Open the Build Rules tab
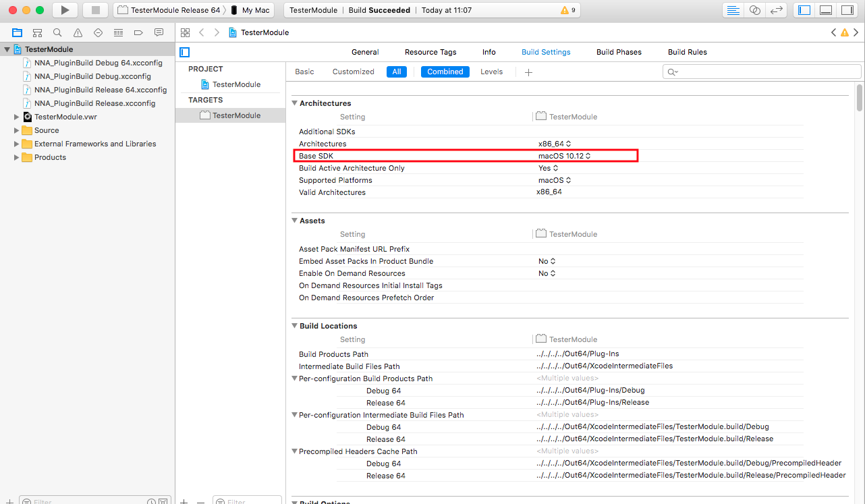The height and width of the screenshot is (504, 865). (688, 52)
